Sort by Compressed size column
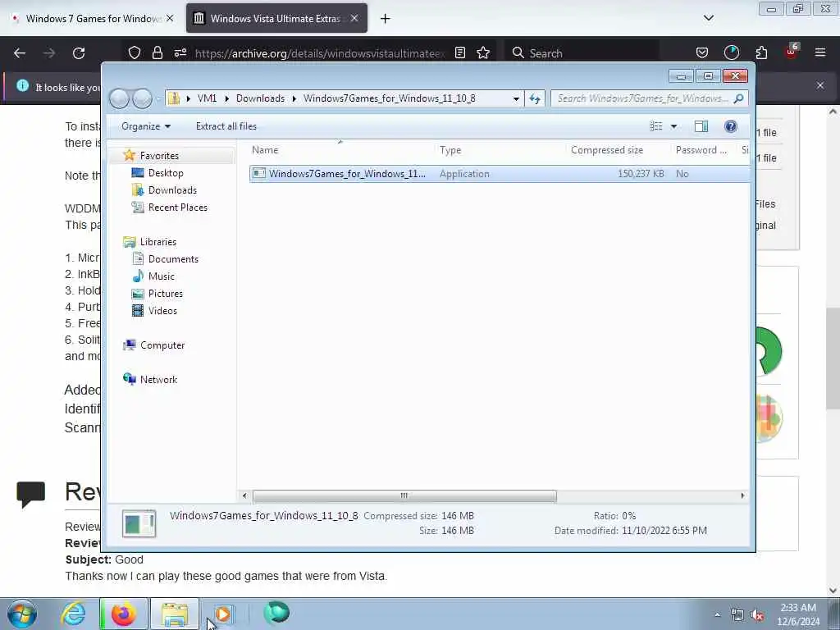 618,151
